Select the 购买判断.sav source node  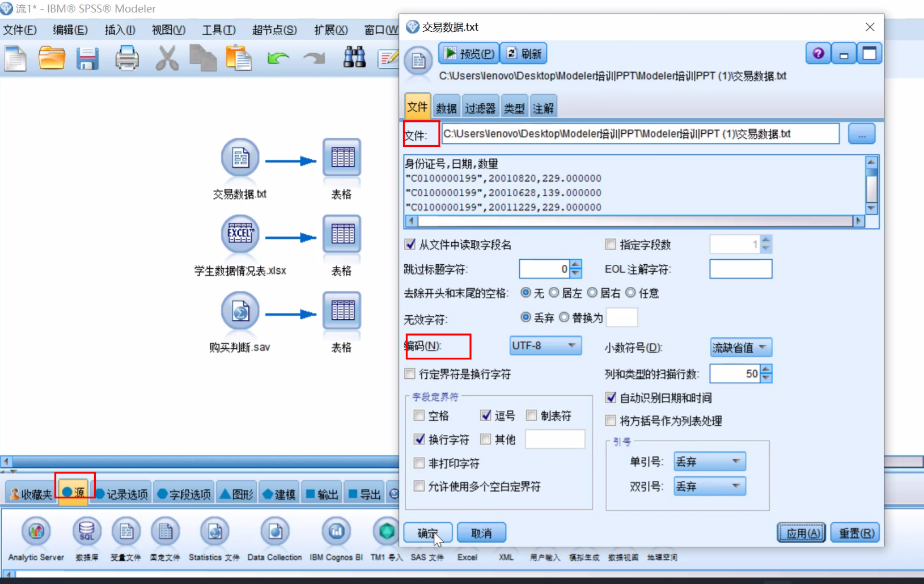pyautogui.click(x=240, y=311)
